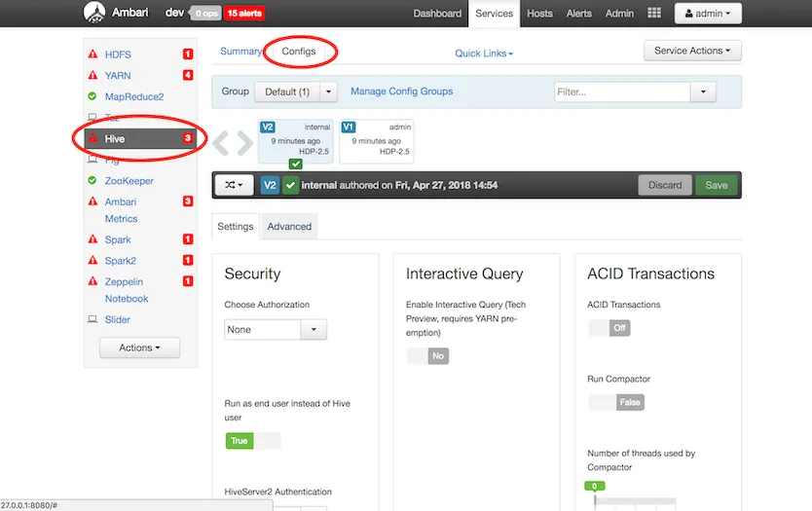Open the sidebar Actions dropdown
The image size is (812, 511).
pyautogui.click(x=139, y=347)
